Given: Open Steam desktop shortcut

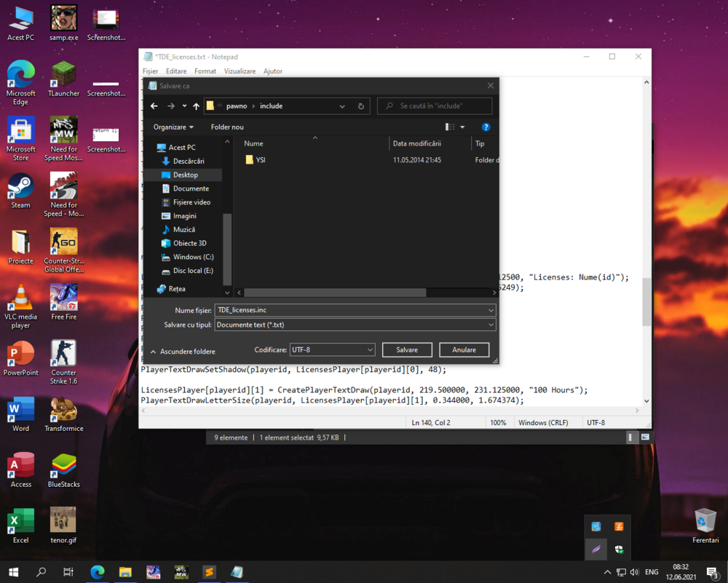Looking at the screenshot, I should pos(20,191).
